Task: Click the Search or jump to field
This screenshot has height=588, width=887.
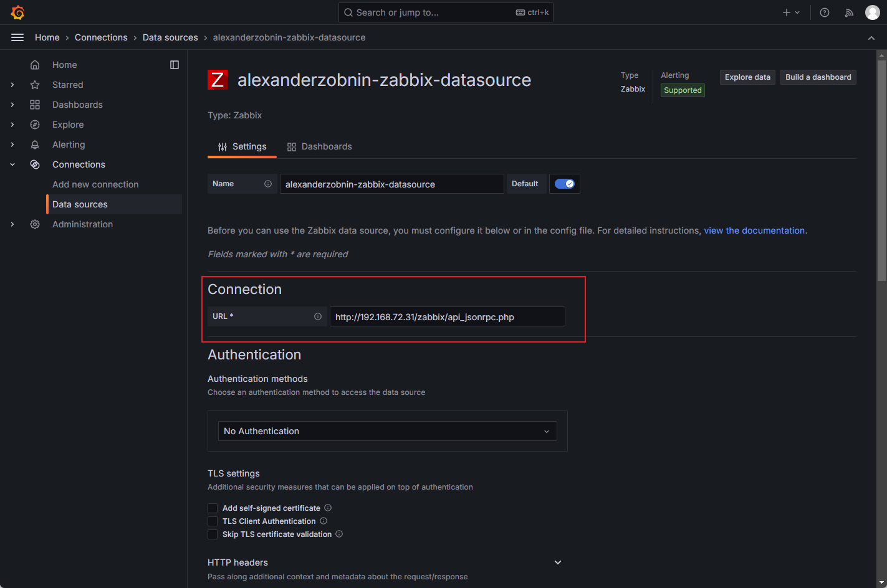Action: [x=446, y=12]
